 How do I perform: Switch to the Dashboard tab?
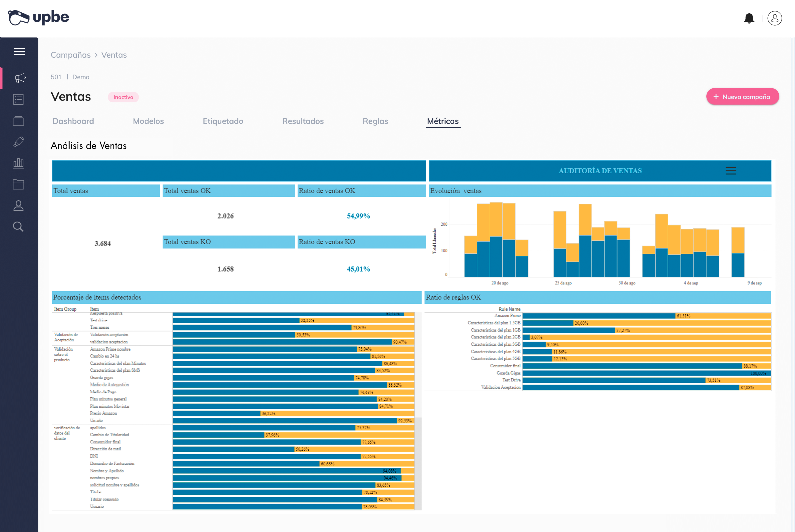point(73,121)
